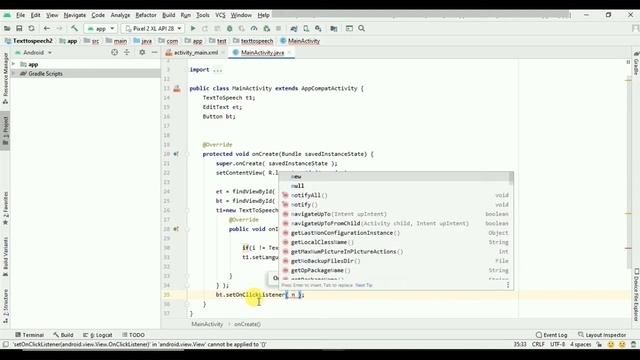The width and height of the screenshot is (640, 360).
Task: Open Project panel settings gear
Action: [142, 52]
